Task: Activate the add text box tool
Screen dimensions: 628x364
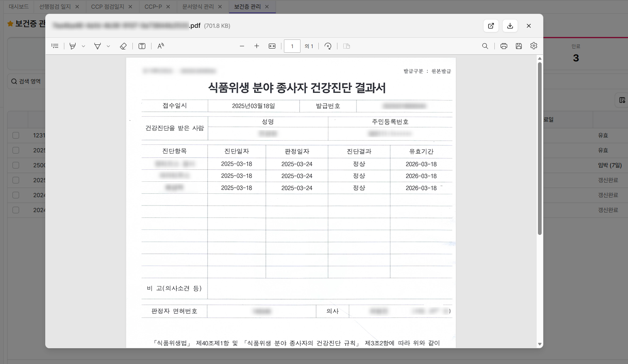Action: click(142, 46)
